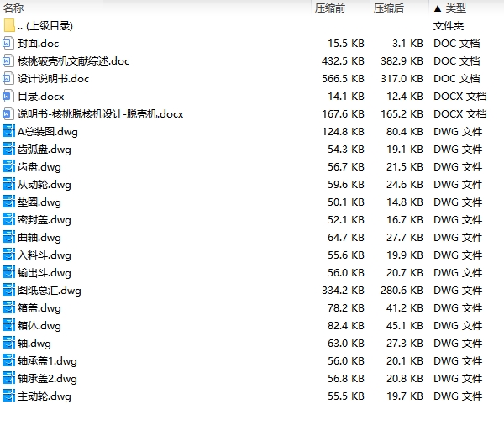
Task: Click DOCX 文档 type for 目录.docx
Action: 460,97
